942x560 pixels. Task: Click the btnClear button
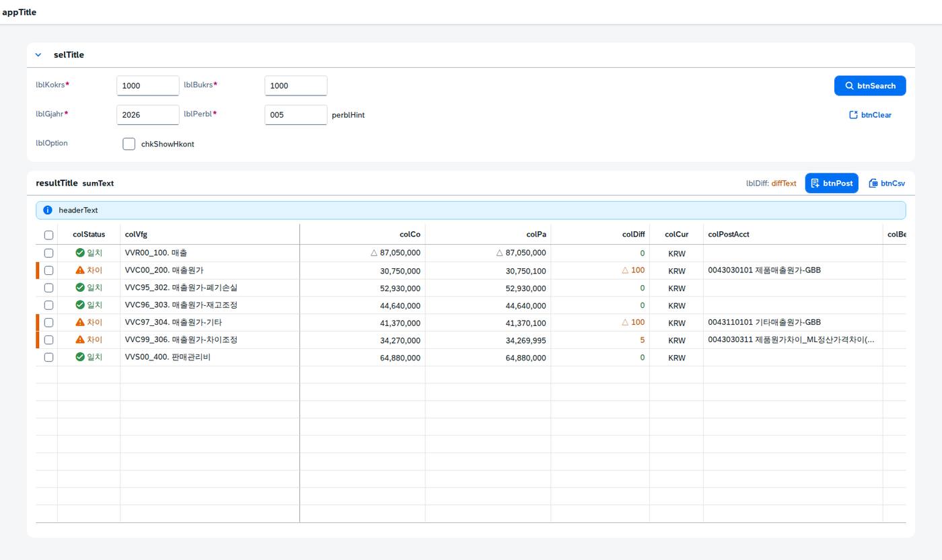870,115
